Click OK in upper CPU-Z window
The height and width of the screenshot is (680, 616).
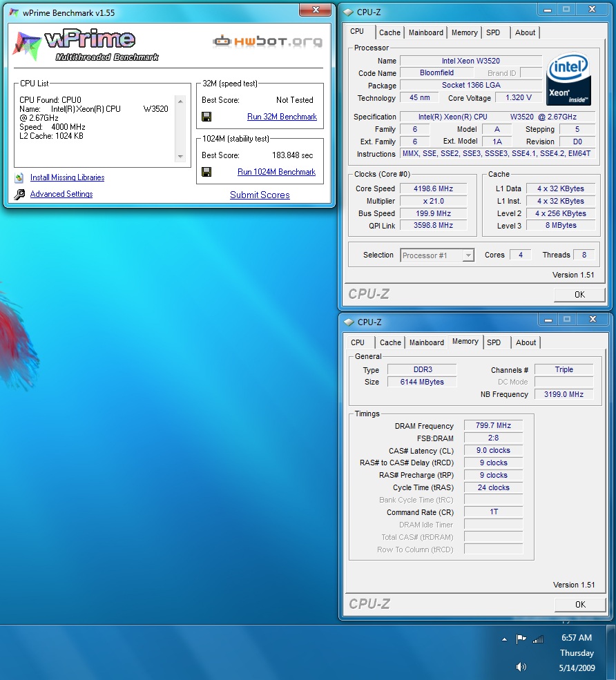click(579, 295)
